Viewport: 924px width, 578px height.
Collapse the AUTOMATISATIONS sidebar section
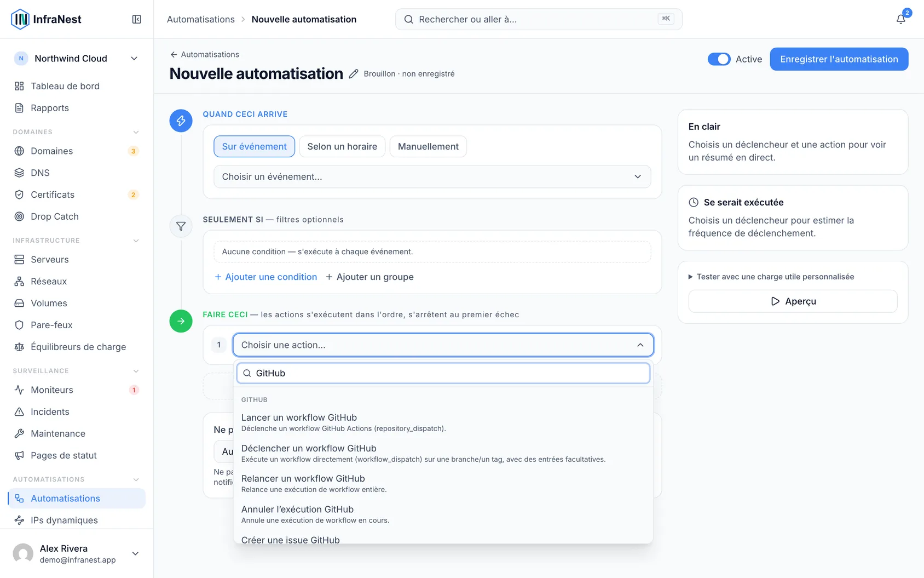[136, 479]
